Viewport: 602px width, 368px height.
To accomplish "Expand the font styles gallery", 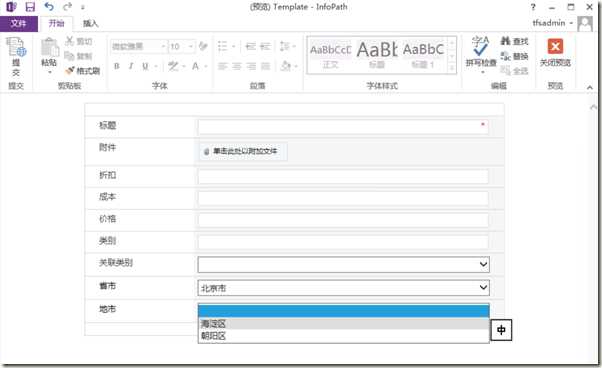I will [452, 68].
